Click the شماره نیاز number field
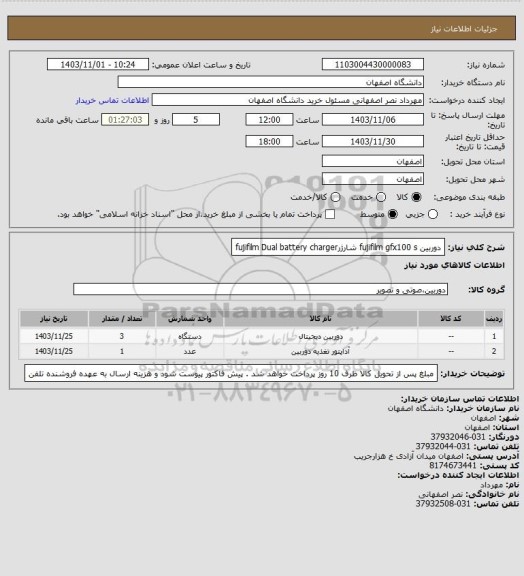 click(373, 64)
